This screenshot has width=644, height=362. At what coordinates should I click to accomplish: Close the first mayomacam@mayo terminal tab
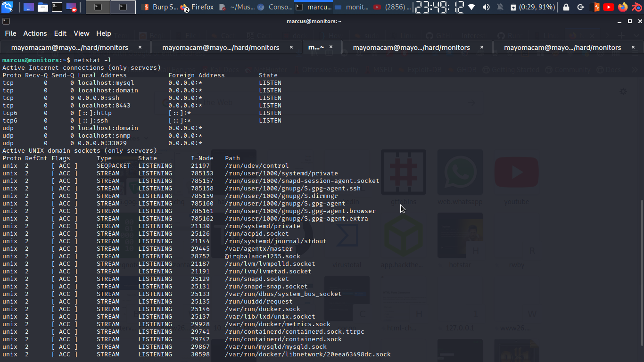(140, 47)
